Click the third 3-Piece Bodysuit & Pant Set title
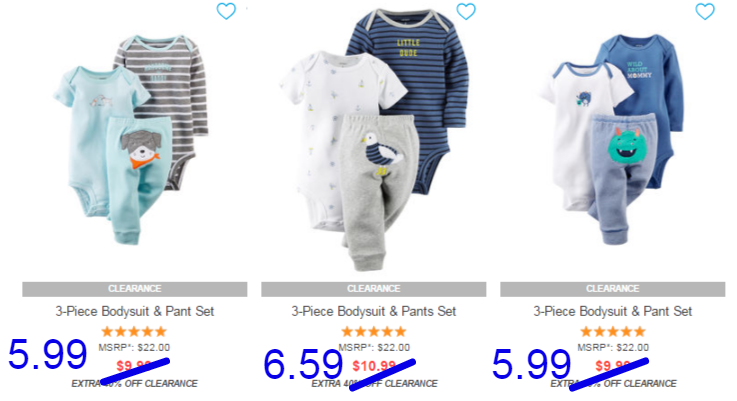This screenshot has height=401, width=737. click(612, 311)
